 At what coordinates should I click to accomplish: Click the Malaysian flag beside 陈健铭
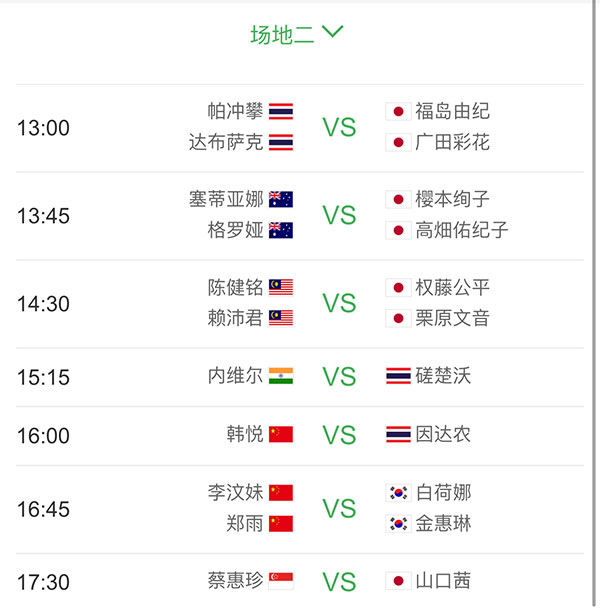point(281,287)
